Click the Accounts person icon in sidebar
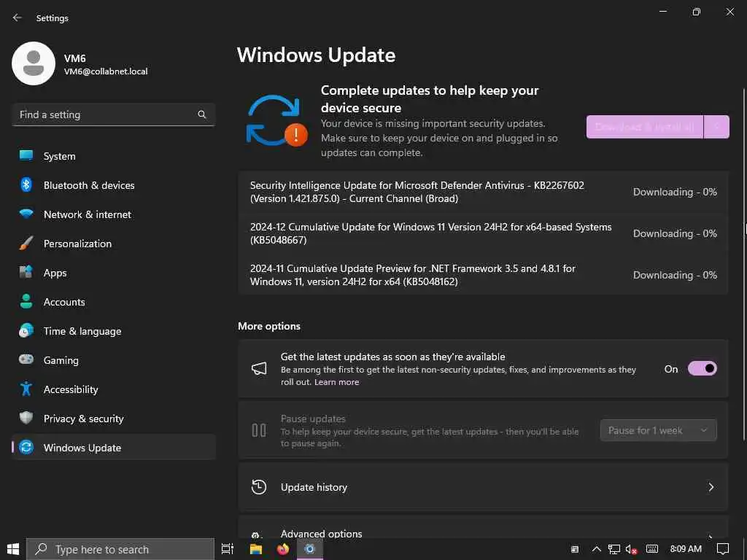 (x=26, y=301)
